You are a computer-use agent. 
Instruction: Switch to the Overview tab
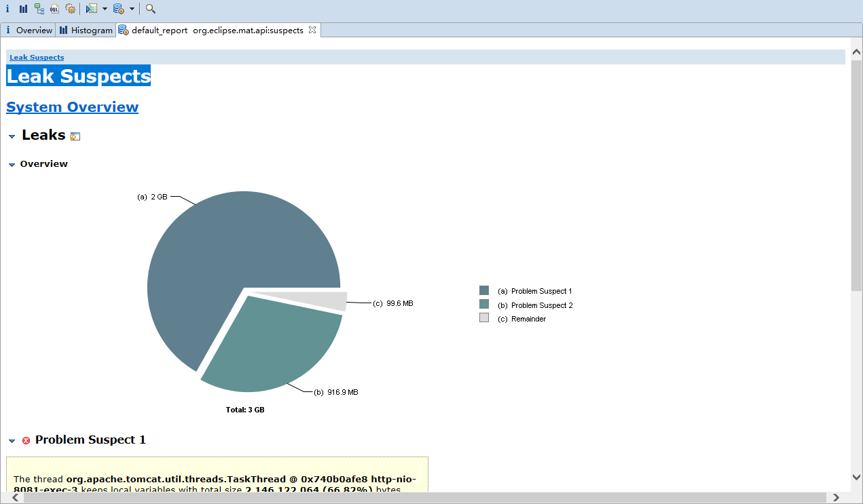(x=29, y=30)
